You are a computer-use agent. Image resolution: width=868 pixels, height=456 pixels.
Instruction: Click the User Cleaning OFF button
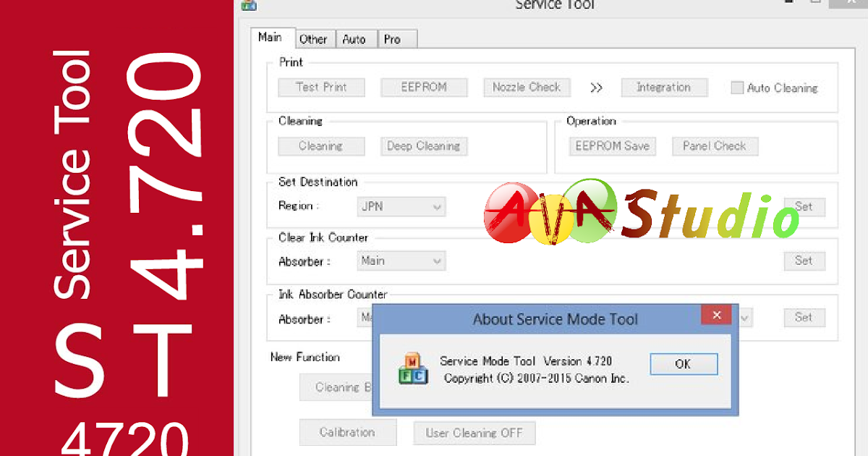click(475, 434)
